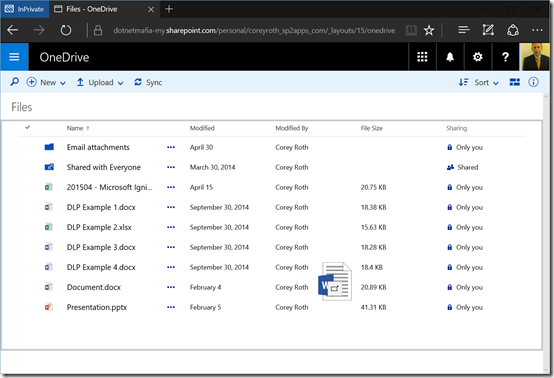Viewport: 554px width, 378px height.
Task: Open the 201504 - Microsoft Igni... file
Action: pos(110,187)
